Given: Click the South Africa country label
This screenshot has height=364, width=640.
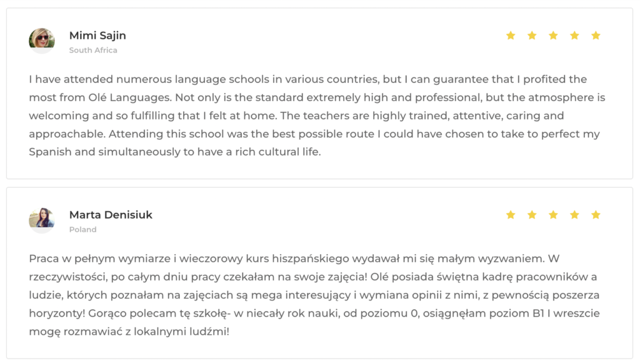Looking at the screenshot, I should tap(93, 50).
